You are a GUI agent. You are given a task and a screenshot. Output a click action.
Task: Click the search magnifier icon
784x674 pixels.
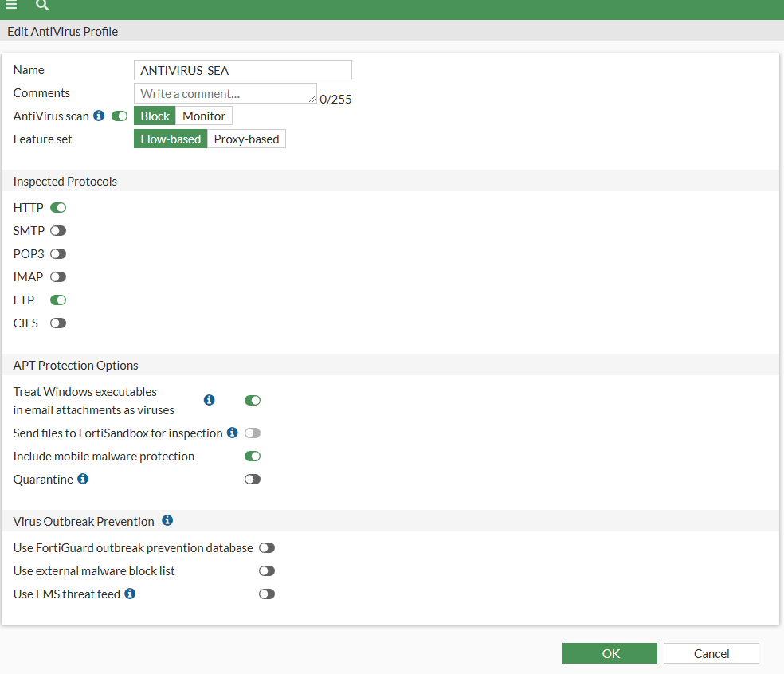pos(42,5)
